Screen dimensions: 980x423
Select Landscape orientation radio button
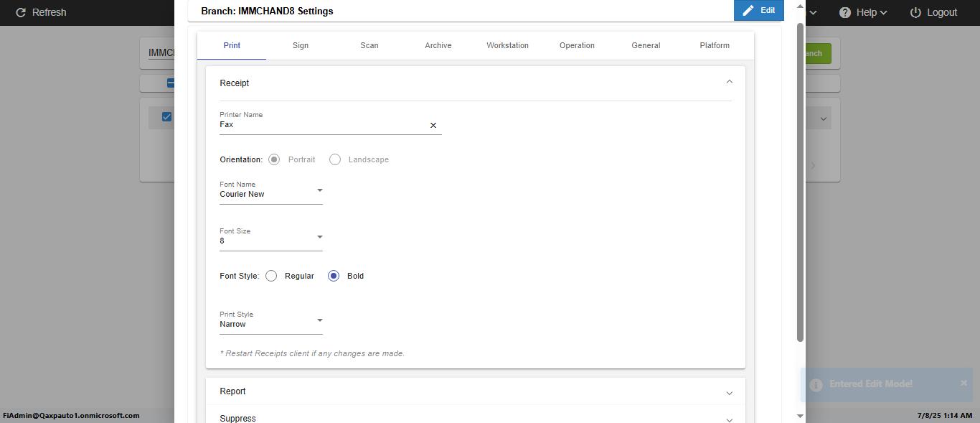click(x=335, y=159)
